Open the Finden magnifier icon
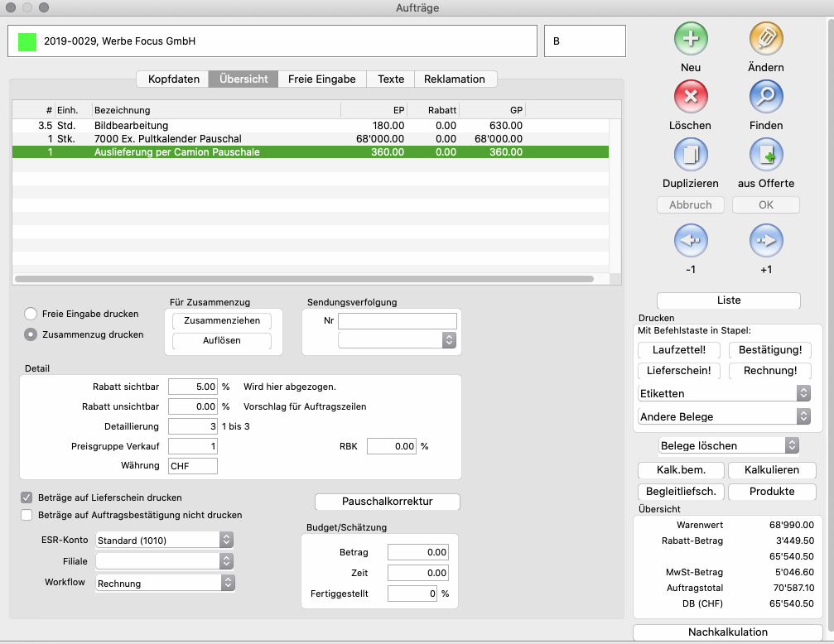This screenshot has width=834, height=644. pyautogui.click(x=766, y=96)
